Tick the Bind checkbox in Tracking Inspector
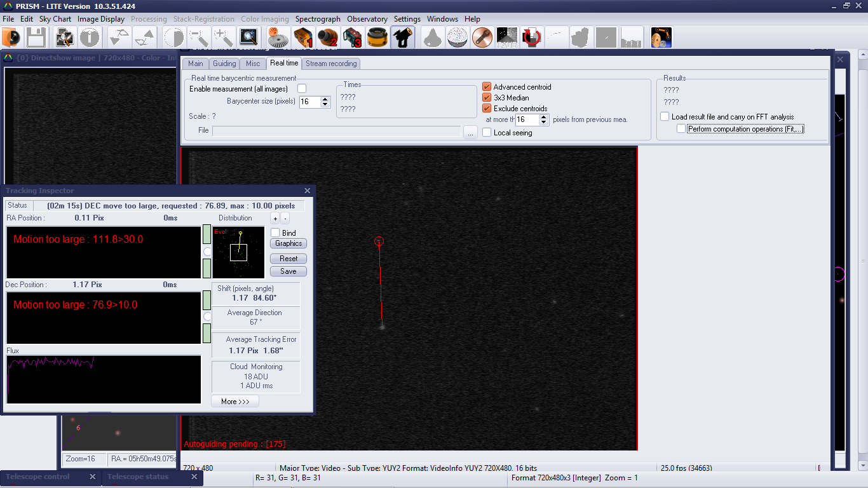This screenshot has width=868, height=488. [275, 233]
